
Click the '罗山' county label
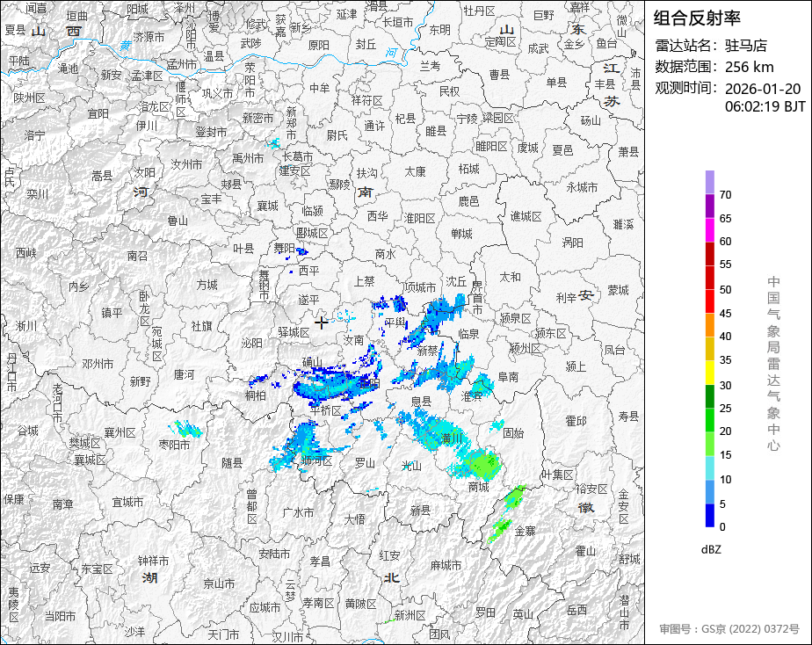coord(365,463)
